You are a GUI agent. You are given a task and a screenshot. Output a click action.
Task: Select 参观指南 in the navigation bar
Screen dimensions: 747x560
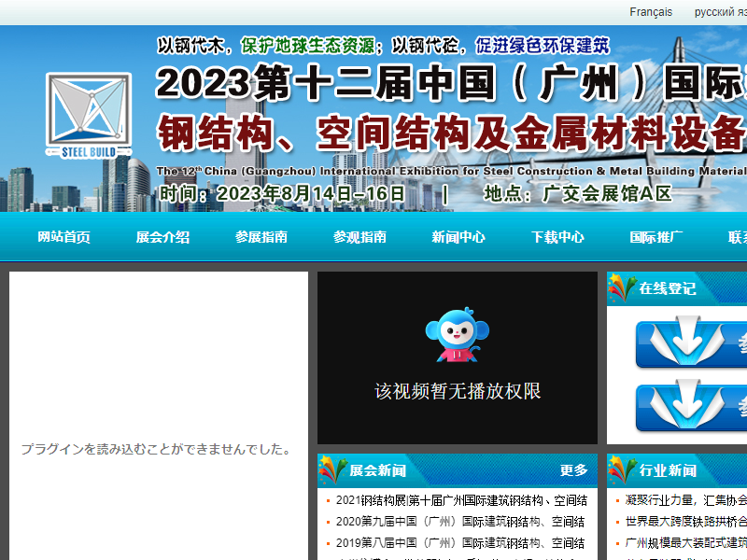point(359,237)
